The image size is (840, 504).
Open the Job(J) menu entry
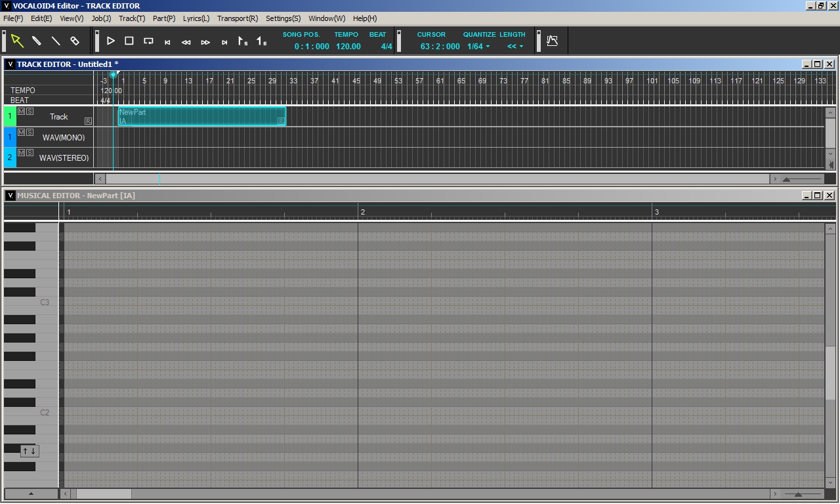(x=101, y=18)
